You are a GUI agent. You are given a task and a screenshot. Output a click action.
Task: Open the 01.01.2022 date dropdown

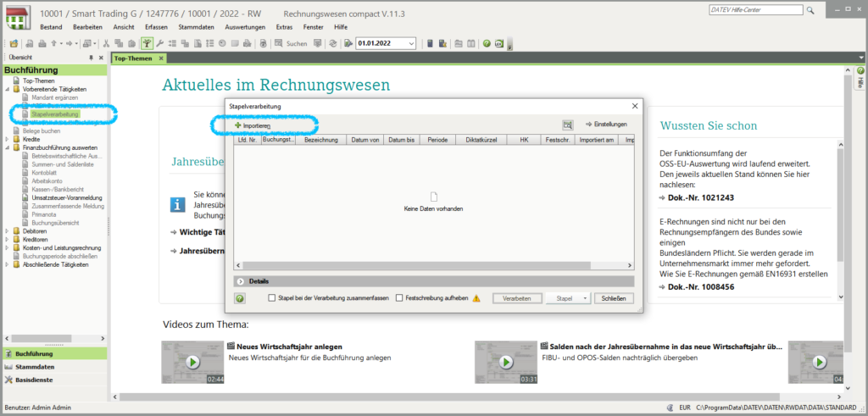[411, 43]
